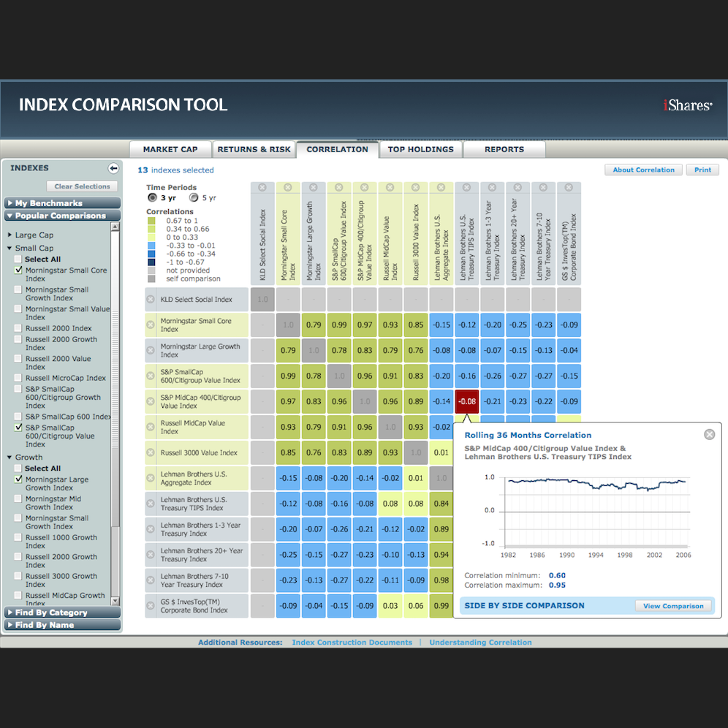This screenshot has width=728, height=728.
Task: Select the 5 yr time period
Action: [x=194, y=198]
